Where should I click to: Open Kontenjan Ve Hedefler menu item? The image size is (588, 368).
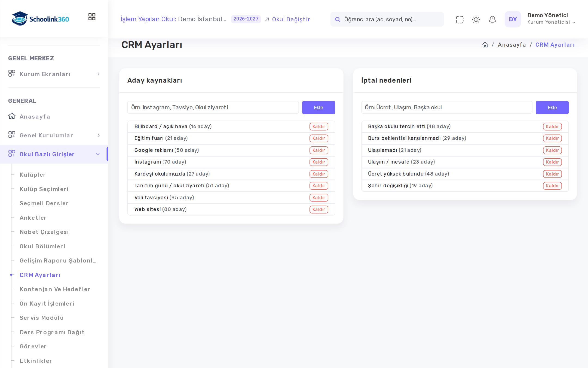55,289
